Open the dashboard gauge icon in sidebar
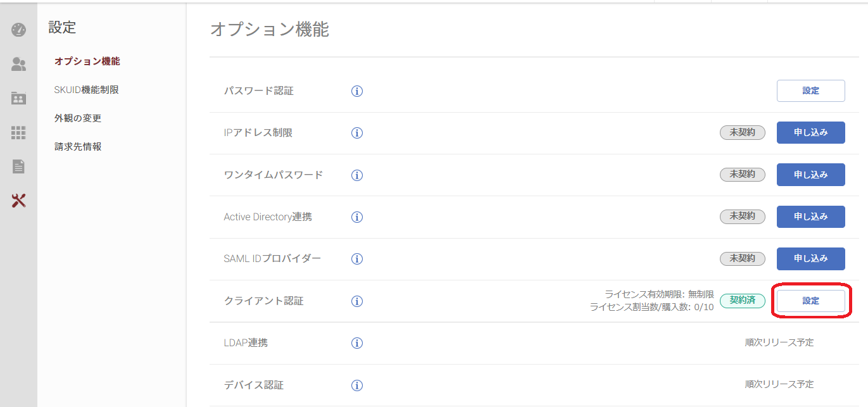This screenshot has height=407, width=868. tap(18, 30)
